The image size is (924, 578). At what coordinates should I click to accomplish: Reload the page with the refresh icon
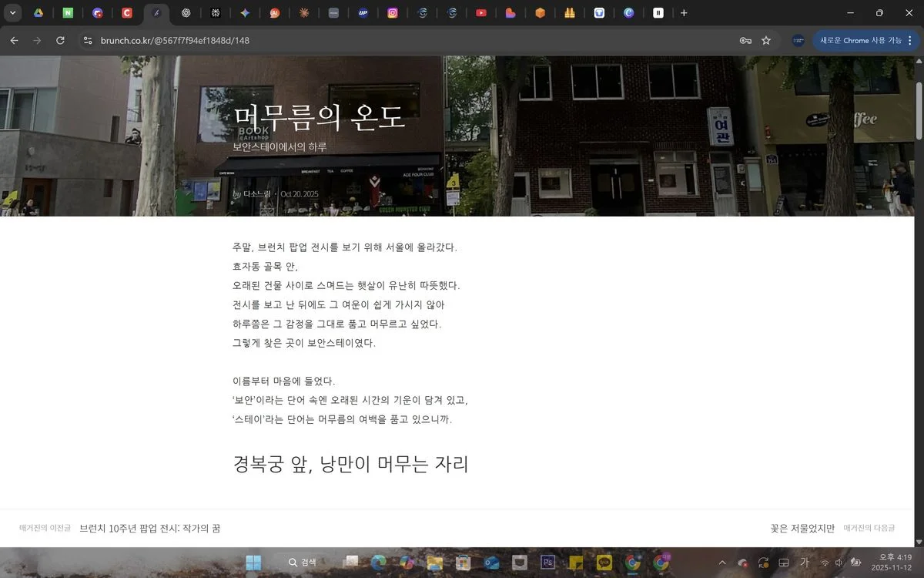point(60,40)
